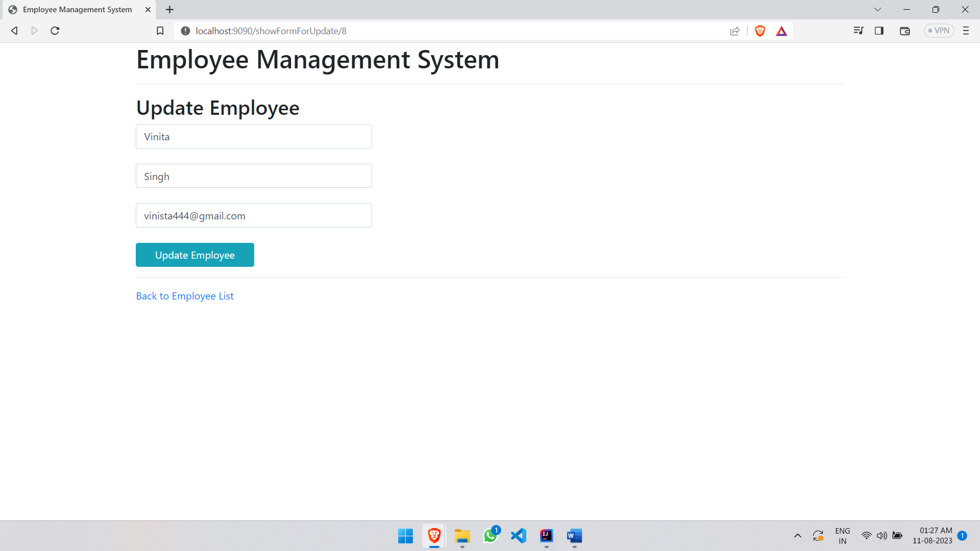Click the battery status indicator
This screenshot has width=980, height=551.
(x=897, y=536)
